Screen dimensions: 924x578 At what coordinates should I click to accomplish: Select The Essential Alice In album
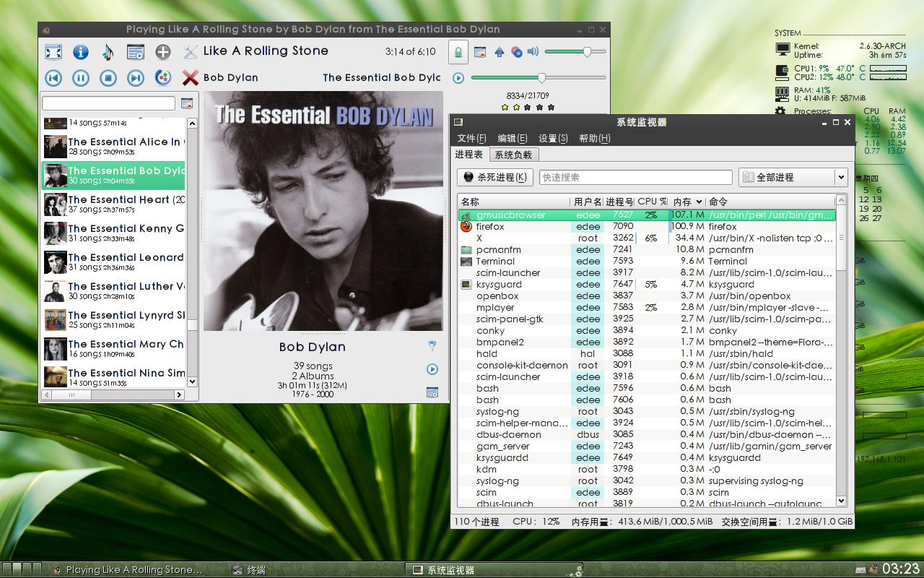pyautogui.click(x=114, y=147)
